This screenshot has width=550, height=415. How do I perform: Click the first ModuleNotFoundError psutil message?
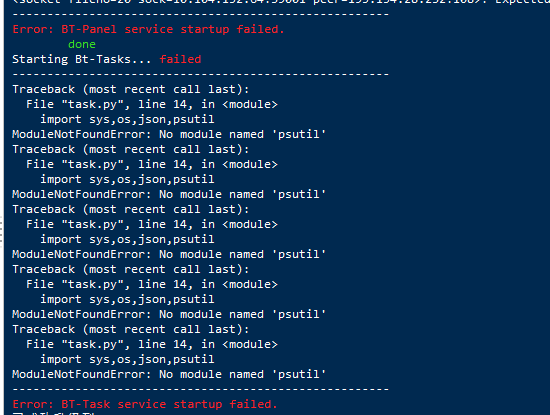coord(169,134)
